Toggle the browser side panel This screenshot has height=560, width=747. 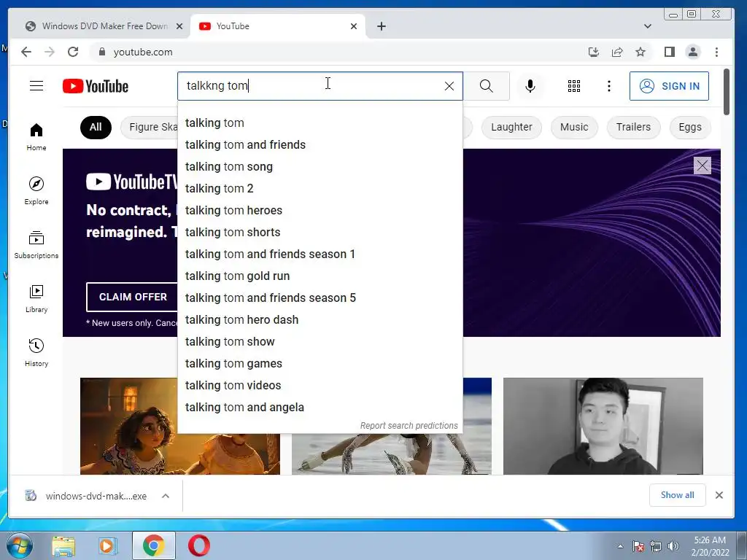pos(670,52)
